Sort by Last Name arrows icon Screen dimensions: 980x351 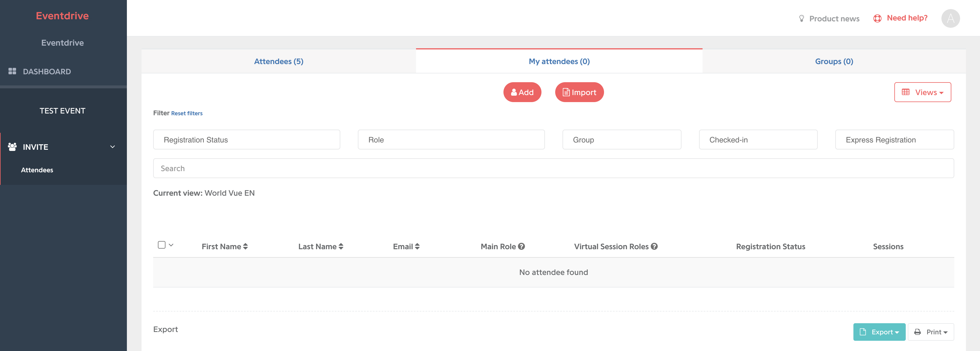341,246
